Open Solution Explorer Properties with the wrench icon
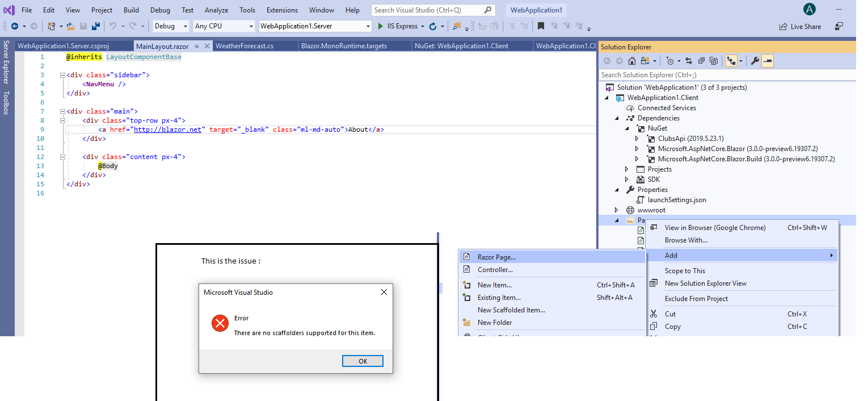This screenshot has height=401, width=868. (756, 61)
